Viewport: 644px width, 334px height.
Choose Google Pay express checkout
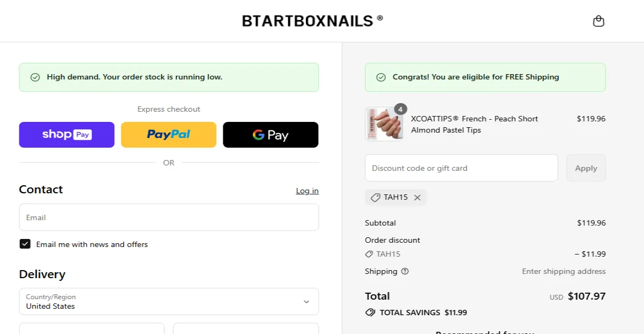270,135
